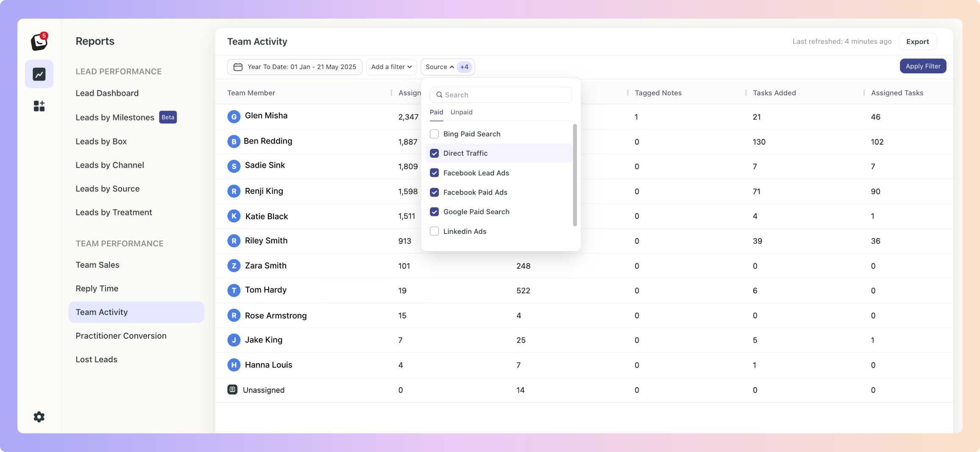Open Lead Dashboard report
980x452 pixels.
coord(107,93)
